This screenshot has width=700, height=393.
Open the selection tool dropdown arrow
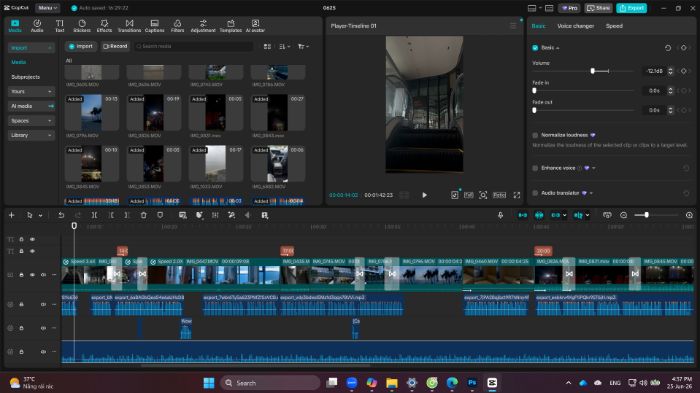click(40, 216)
